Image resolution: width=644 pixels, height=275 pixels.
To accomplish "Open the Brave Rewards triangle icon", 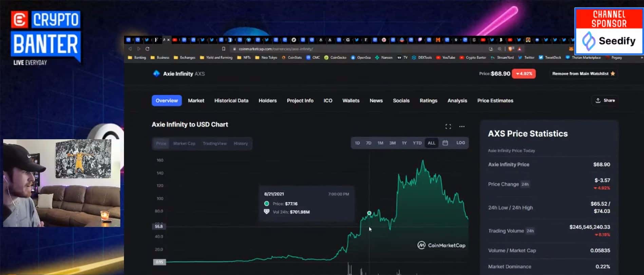I will [x=519, y=49].
